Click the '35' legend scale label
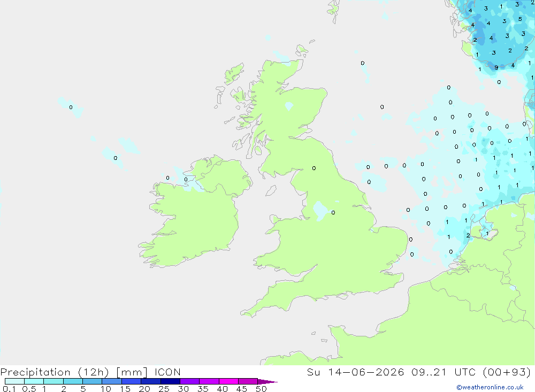The height and width of the screenshot is (392, 535). 203,389
